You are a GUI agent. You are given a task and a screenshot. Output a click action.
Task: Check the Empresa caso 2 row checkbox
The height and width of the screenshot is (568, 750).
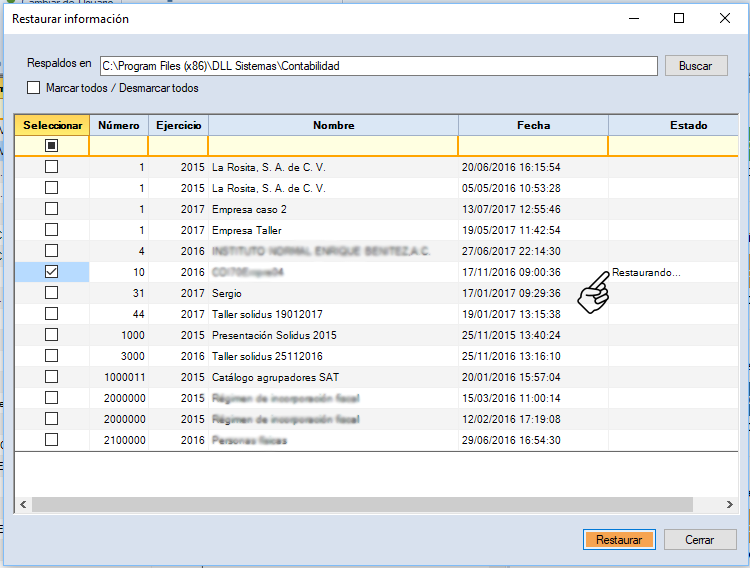coord(51,209)
